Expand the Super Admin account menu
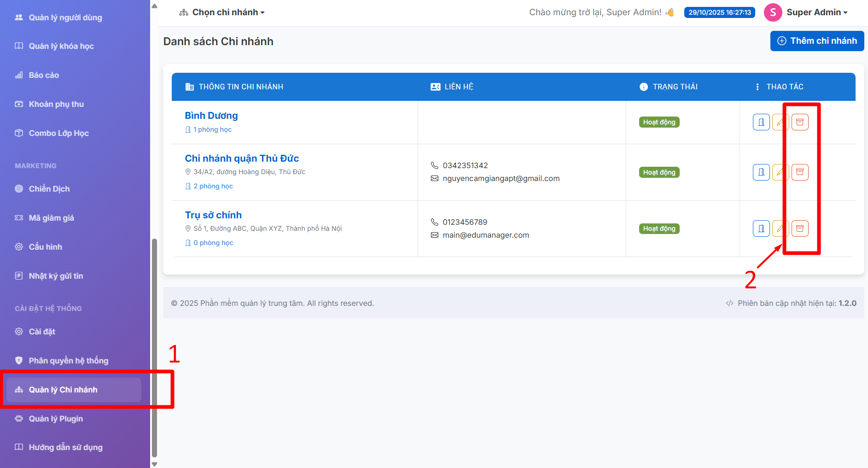Image resolution: width=868 pixels, height=468 pixels. point(816,12)
